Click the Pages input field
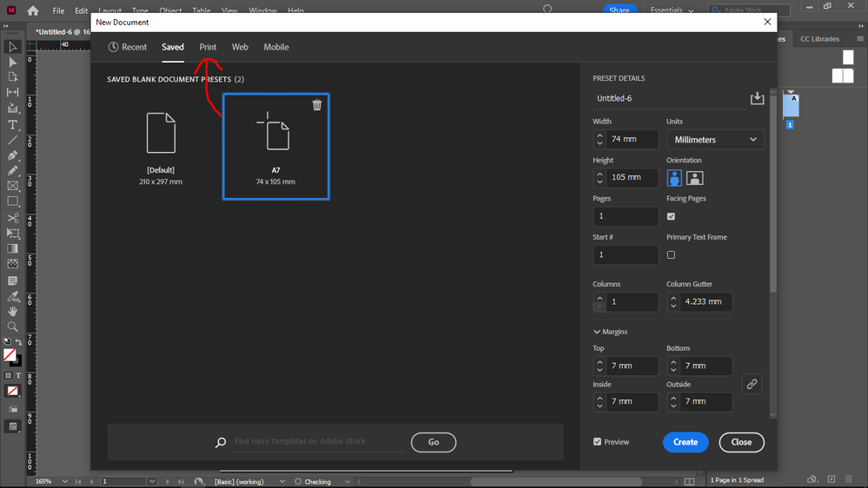The image size is (868, 488). pos(626,216)
